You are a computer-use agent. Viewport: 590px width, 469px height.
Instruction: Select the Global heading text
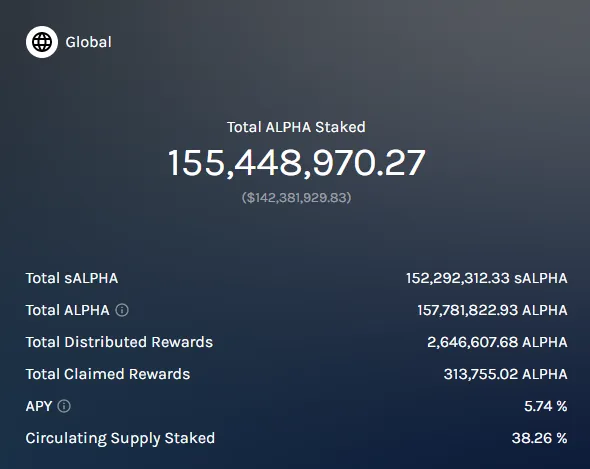pyautogui.click(x=88, y=42)
